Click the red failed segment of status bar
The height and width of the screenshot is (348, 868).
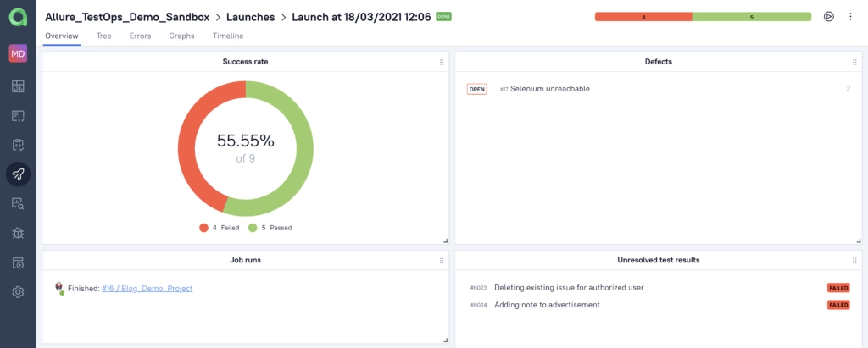643,17
